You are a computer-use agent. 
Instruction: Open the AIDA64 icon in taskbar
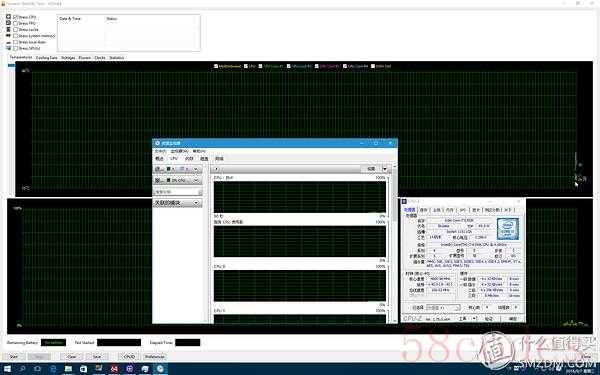coord(114,369)
